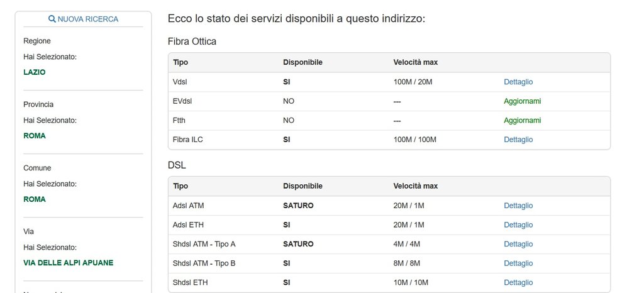This screenshot has width=644, height=293.
Task: Show Dettaglio for Shdsl ATM - Tipo A
Action: (518, 244)
